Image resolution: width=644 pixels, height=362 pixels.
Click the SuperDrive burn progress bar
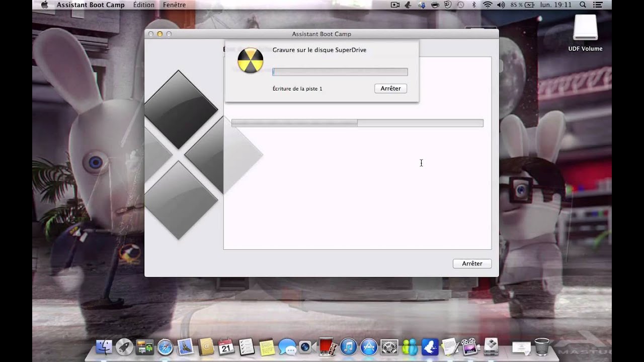[x=340, y=72]
